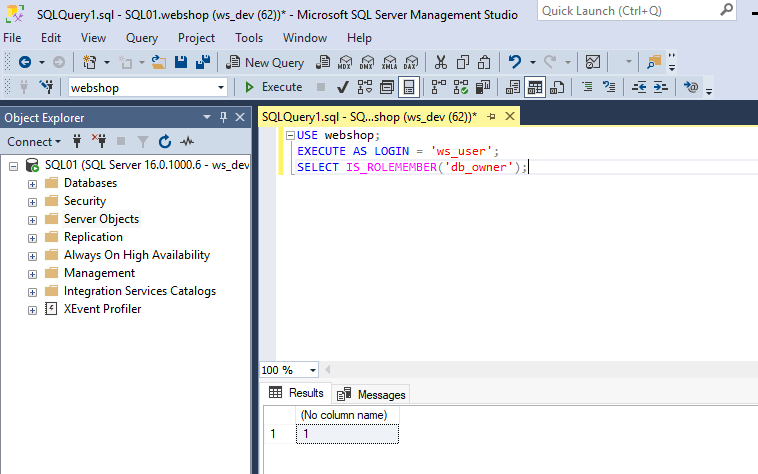Screen dimensions: 758x474
Task: Select Integration Services Catalogs tree item
Action: pyautogui.click(x=140, y=291)
